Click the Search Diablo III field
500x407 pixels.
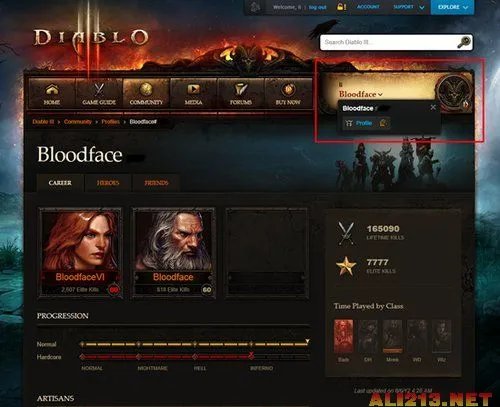coord(389,42)
